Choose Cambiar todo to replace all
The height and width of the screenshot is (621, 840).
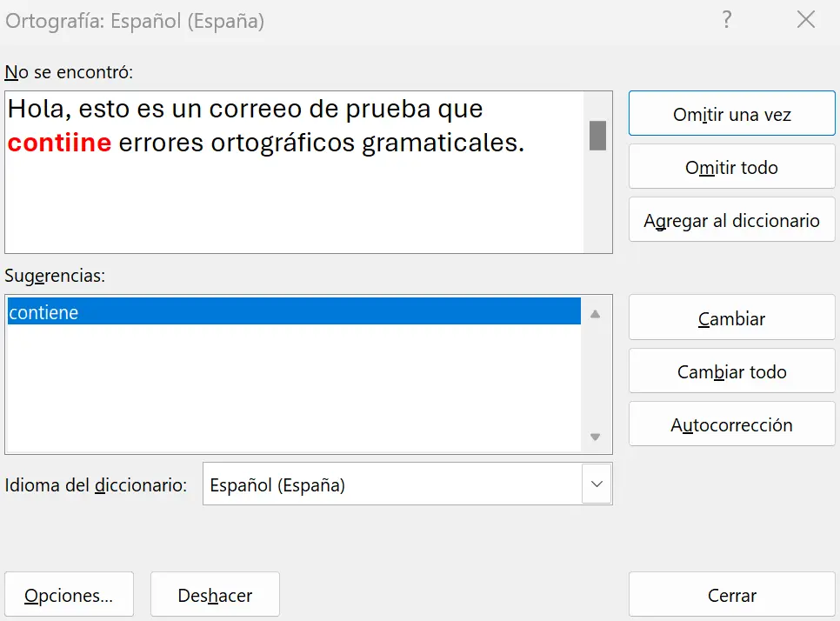pos(732,371)
